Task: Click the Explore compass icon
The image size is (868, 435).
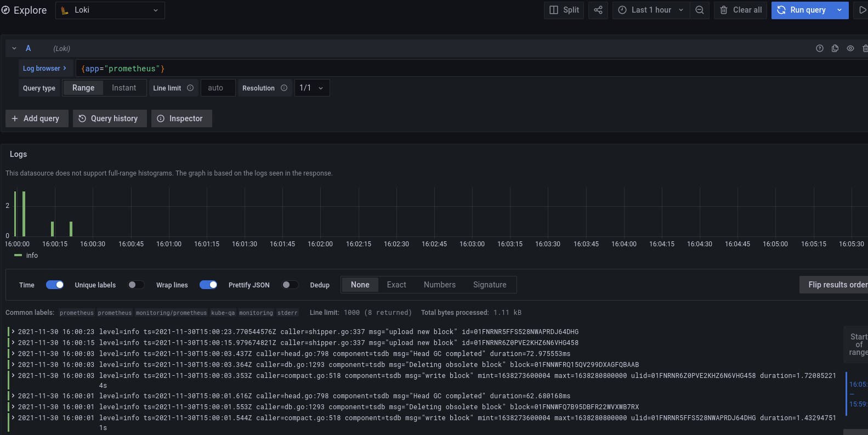Action: click(x=5, y=10)
